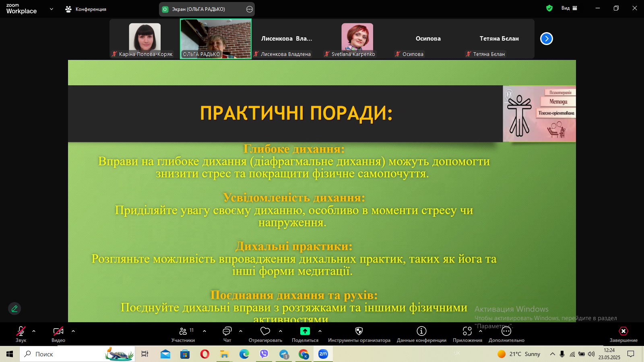Open Mail app from taskbar
The height and width of the screenshot is (362, 644).
[165, 354]
